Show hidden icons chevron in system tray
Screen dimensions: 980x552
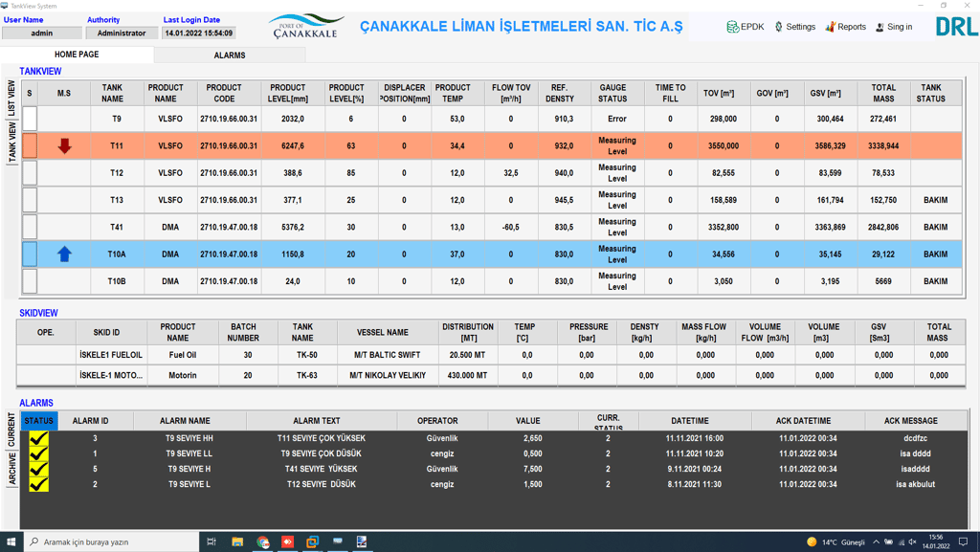[x=876, y=542]
